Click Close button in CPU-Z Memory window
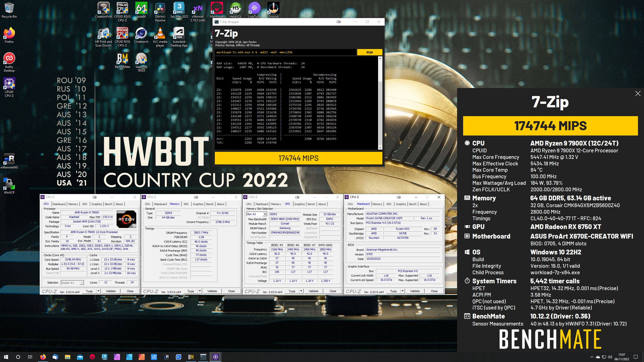The height and width of the screenshot is (362, 644). (x=231, y=291)
